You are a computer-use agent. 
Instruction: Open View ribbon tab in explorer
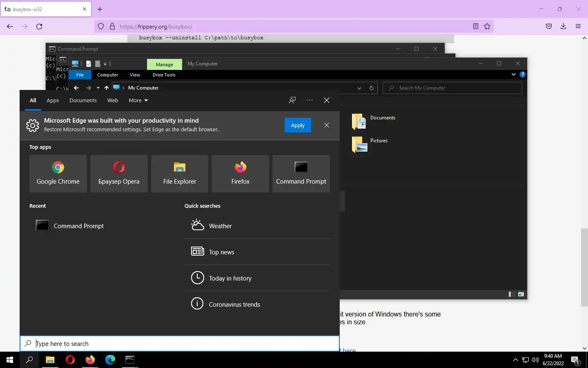135,75
